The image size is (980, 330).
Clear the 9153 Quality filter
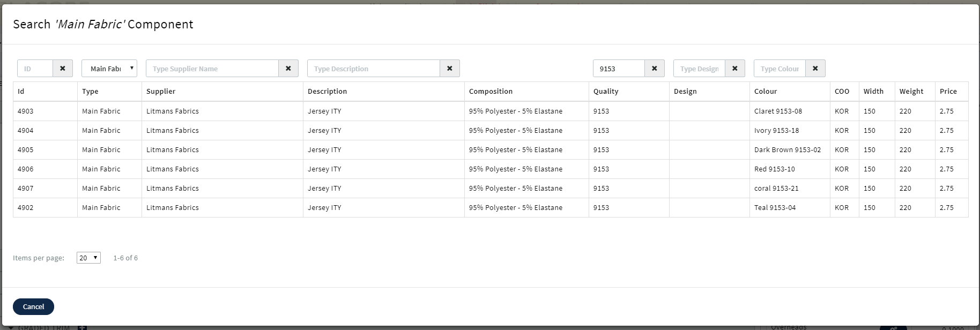[x=655, y=69]
